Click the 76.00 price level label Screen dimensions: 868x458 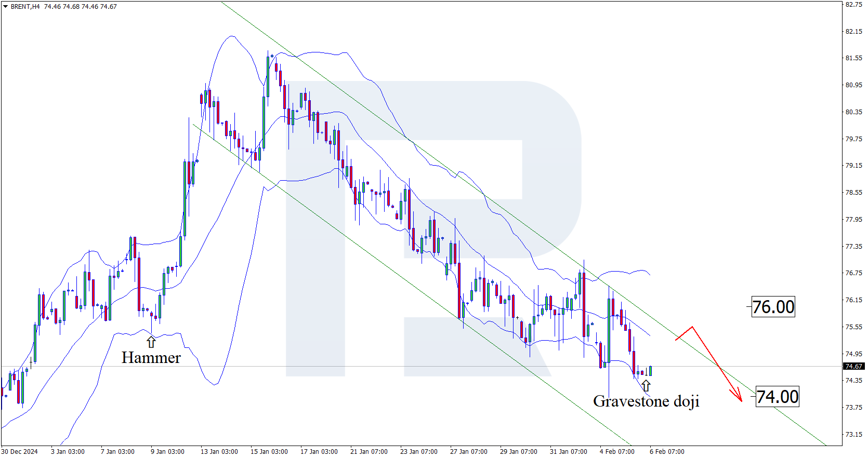(x=773, y=307)
